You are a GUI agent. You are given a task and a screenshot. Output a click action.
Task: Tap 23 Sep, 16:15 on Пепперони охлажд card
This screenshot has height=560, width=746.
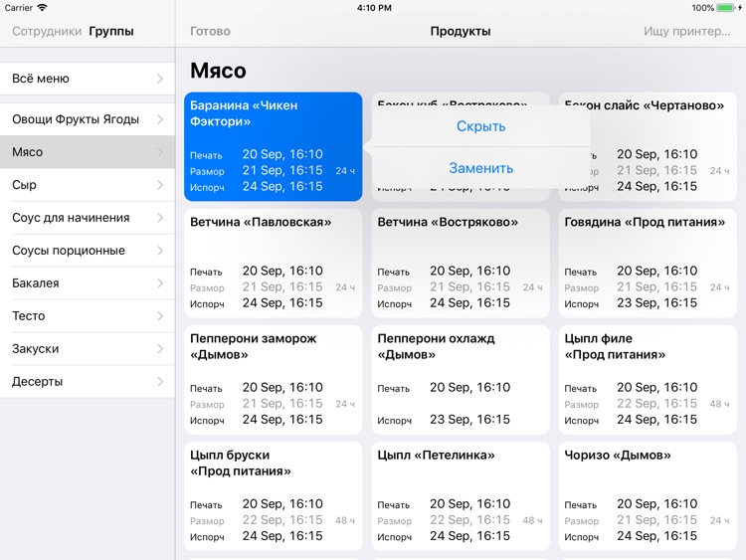[x=470, y=420]
